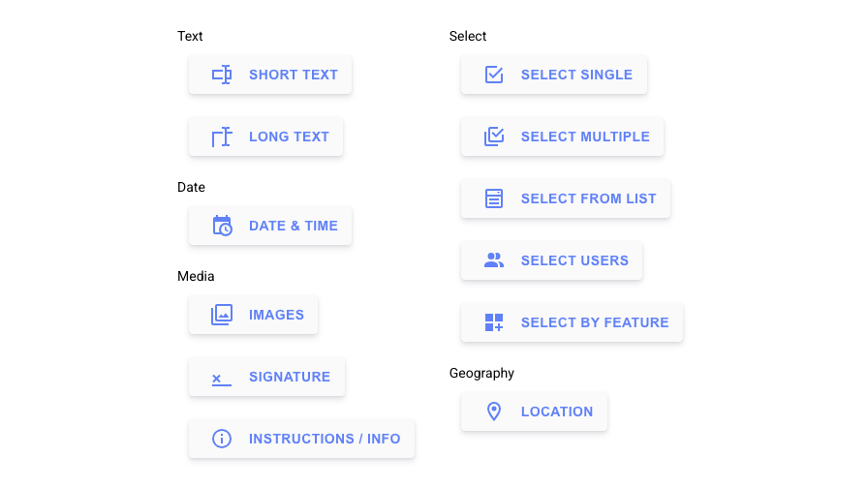Add a Short Text field

(293, 75)
